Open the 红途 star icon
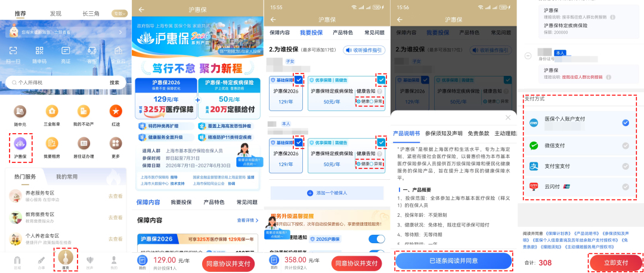 pos(116,111)
